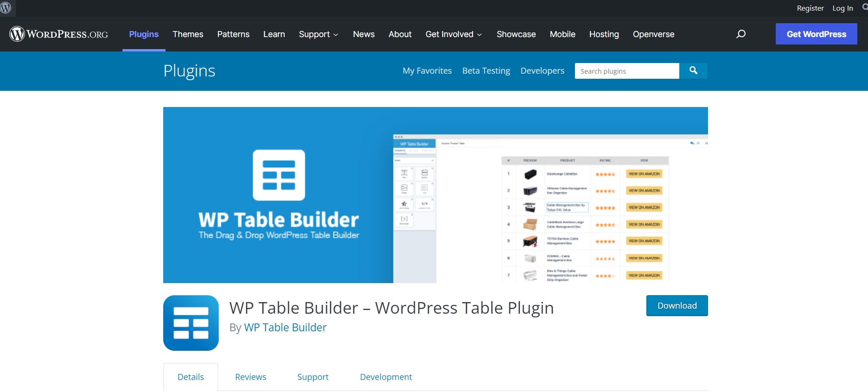
Task: Switch to the Reviews tab
Action: (250, 377)
